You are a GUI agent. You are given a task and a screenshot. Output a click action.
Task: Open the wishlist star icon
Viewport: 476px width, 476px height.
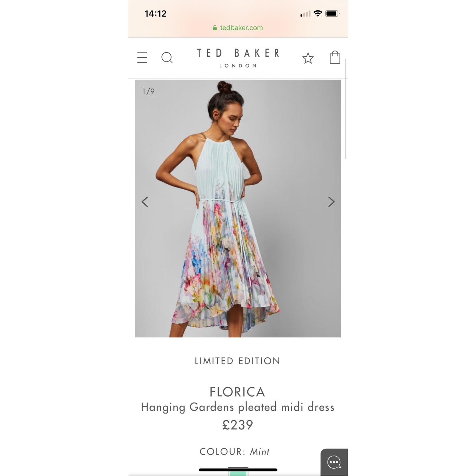308,58
